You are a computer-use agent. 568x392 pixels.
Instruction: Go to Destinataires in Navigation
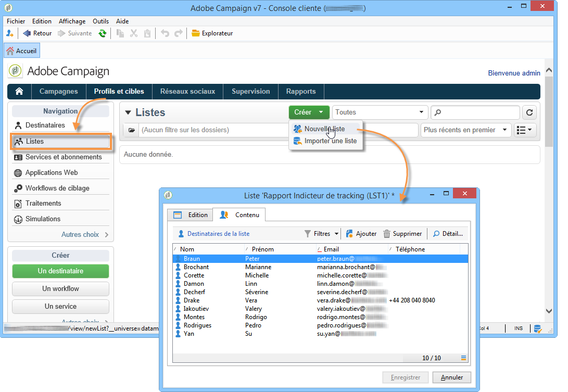coord(60,125)
